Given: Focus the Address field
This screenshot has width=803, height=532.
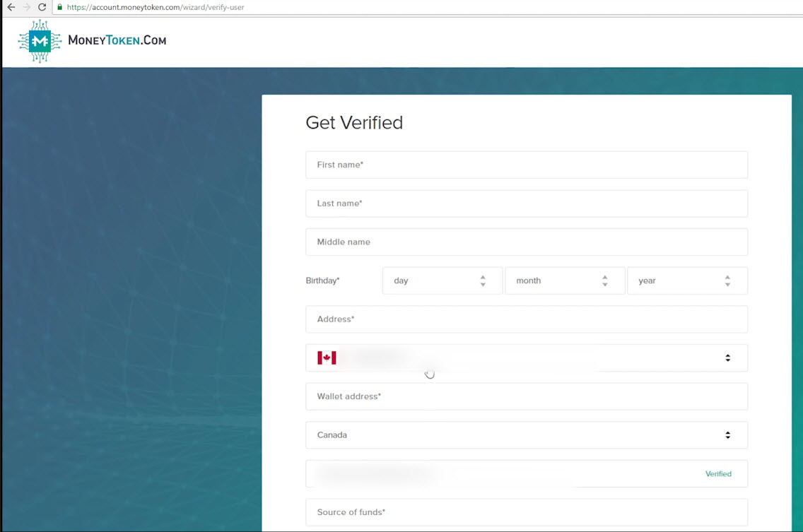Looking at the screenshot, I should 527,319.
